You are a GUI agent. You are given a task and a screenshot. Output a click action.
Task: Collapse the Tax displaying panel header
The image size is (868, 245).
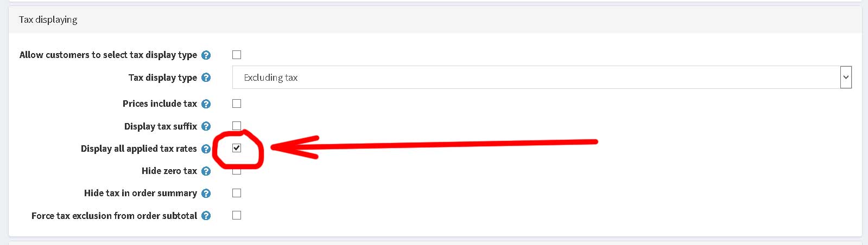tap(435, 20)
